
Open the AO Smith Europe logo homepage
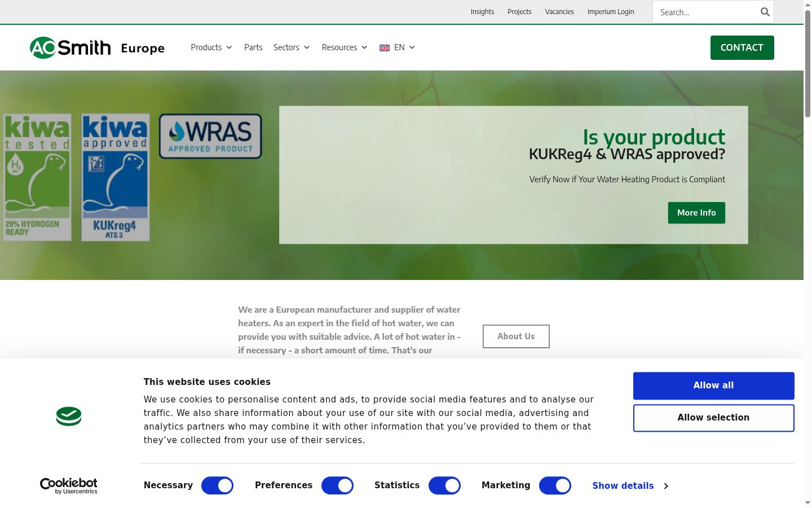tap(97, 48)
